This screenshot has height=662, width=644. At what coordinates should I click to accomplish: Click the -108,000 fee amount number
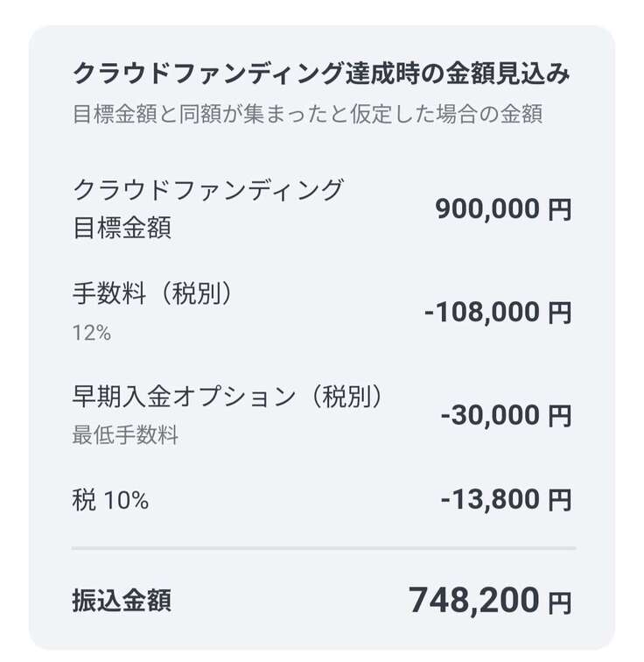[482, 313]
